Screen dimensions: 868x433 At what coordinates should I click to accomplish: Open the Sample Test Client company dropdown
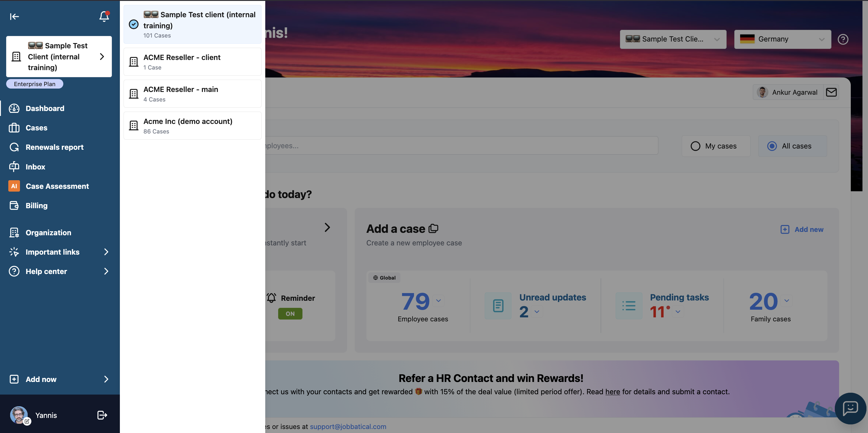pos(673,39)
